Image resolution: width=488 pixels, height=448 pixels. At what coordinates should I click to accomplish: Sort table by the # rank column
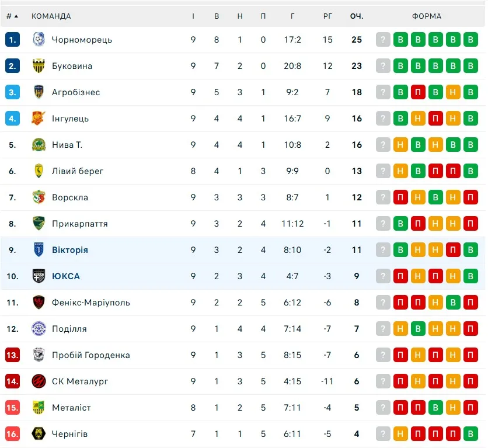pyautogui.click(x=12, y=16)
